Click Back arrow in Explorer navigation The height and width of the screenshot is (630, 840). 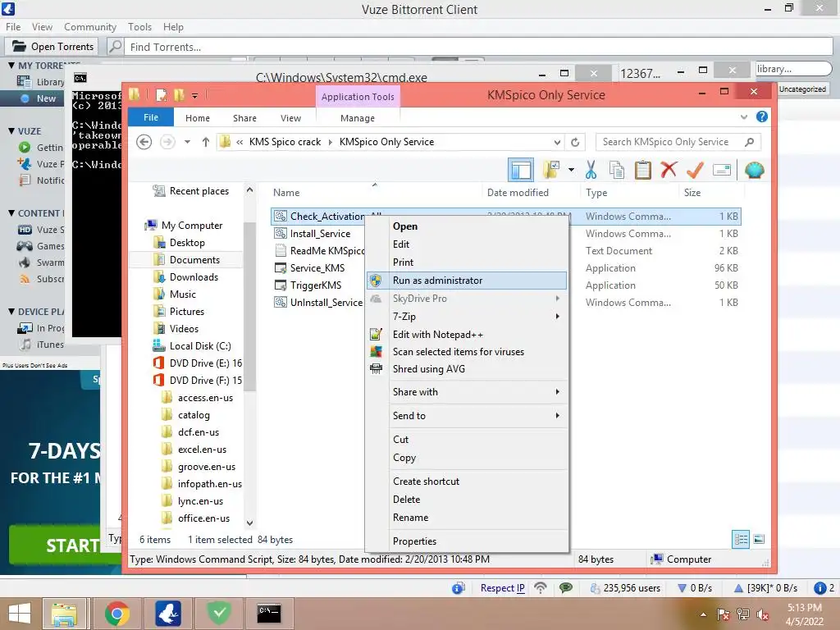[144, 142]
